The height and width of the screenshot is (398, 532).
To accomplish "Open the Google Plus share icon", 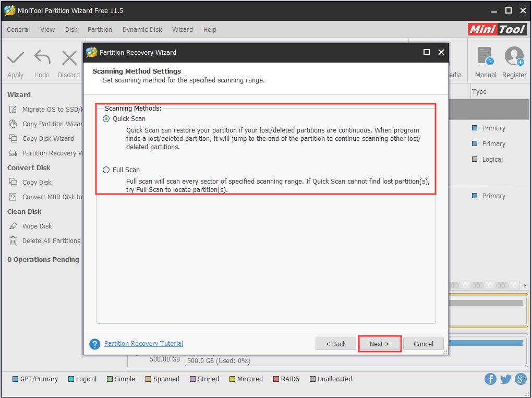I will click(x=521, y=379).
